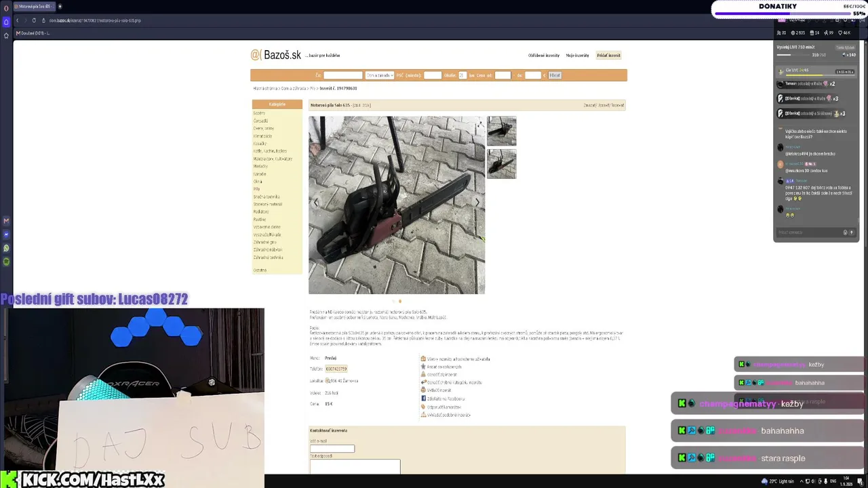Click the browser forward arrow
The width and height of the screenshot is (868, 488).
25,20
